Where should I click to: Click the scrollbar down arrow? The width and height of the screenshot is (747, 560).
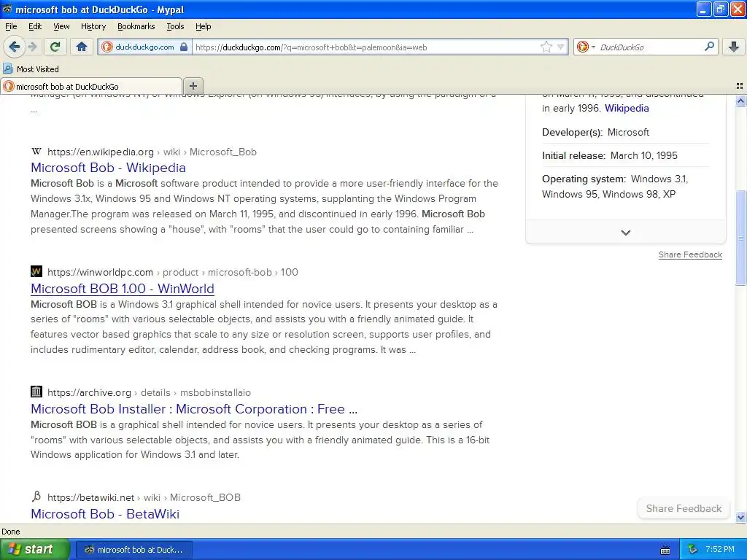click(x=740, y=517)
